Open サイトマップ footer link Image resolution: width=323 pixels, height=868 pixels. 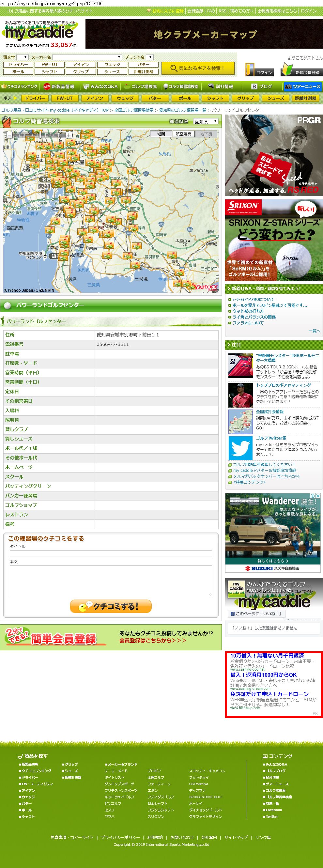(236, 837)
